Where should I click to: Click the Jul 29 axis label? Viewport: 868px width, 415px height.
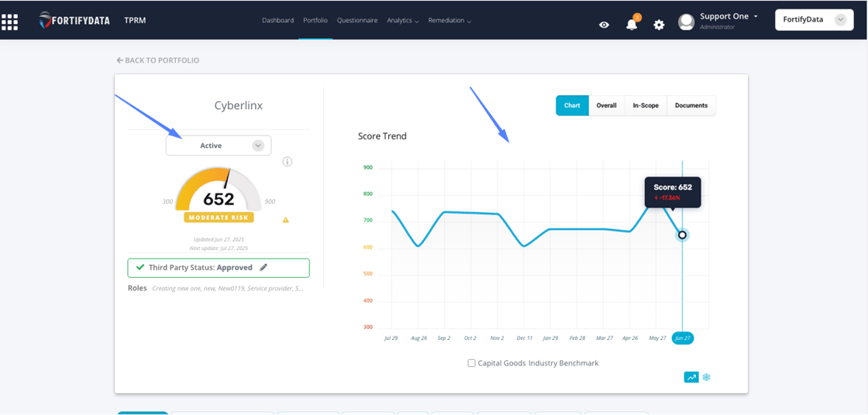[391, 338]
